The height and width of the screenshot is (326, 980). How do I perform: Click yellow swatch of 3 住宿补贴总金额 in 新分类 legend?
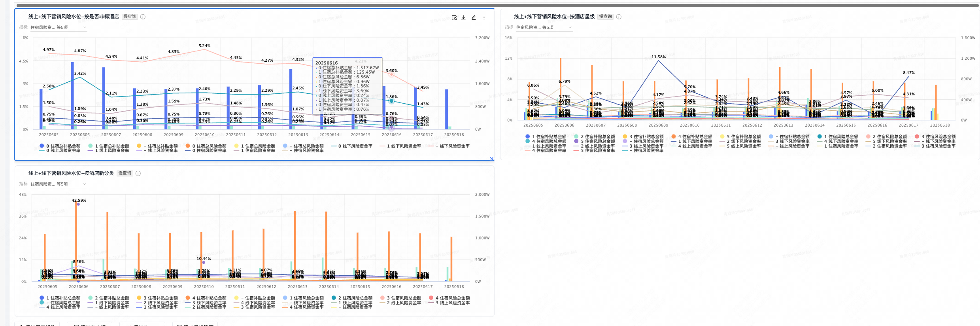click(x=139, y=298)
